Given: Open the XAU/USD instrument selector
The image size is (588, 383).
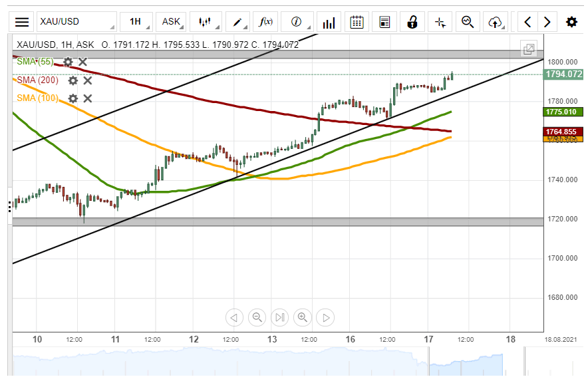Looking at the screenshot, I should tap(76, 22).
